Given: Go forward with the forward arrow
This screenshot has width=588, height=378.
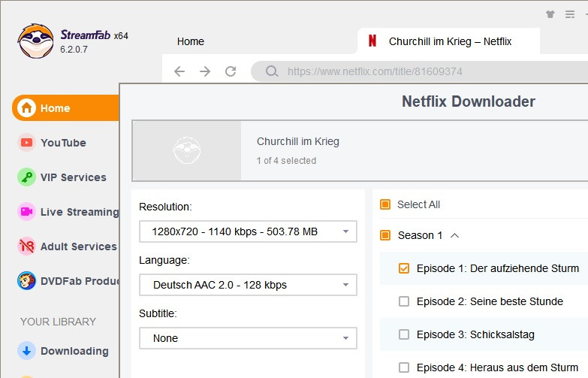Looking at the screenshot, I should [205, 71].
